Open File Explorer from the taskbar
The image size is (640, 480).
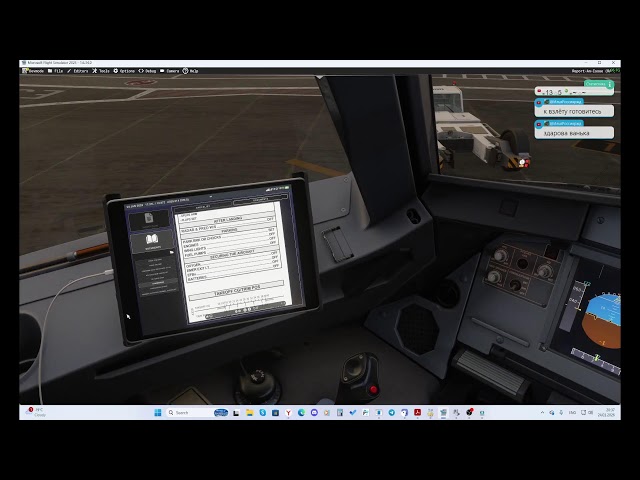pos(249,413)
